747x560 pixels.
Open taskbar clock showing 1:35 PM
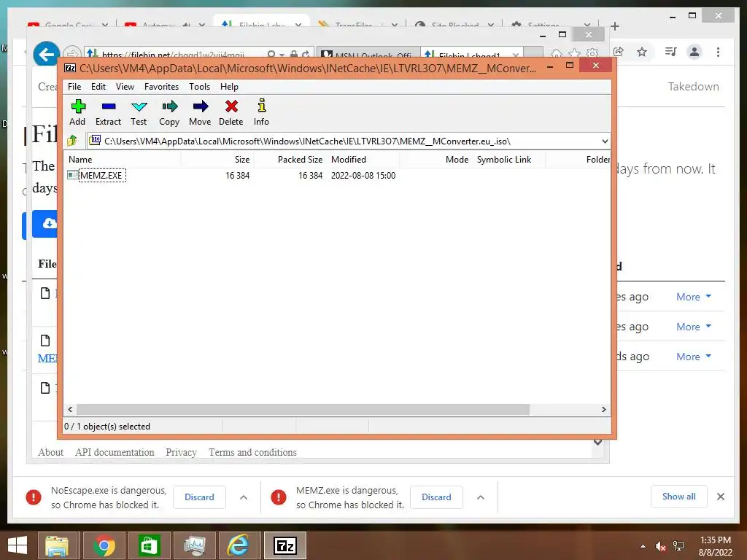(716, 546)
